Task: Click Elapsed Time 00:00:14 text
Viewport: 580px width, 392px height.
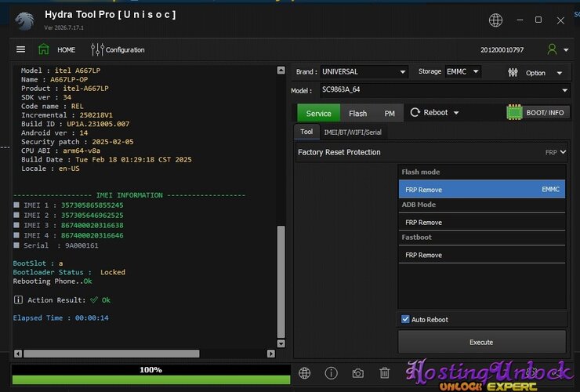Action: click(60, 318)
